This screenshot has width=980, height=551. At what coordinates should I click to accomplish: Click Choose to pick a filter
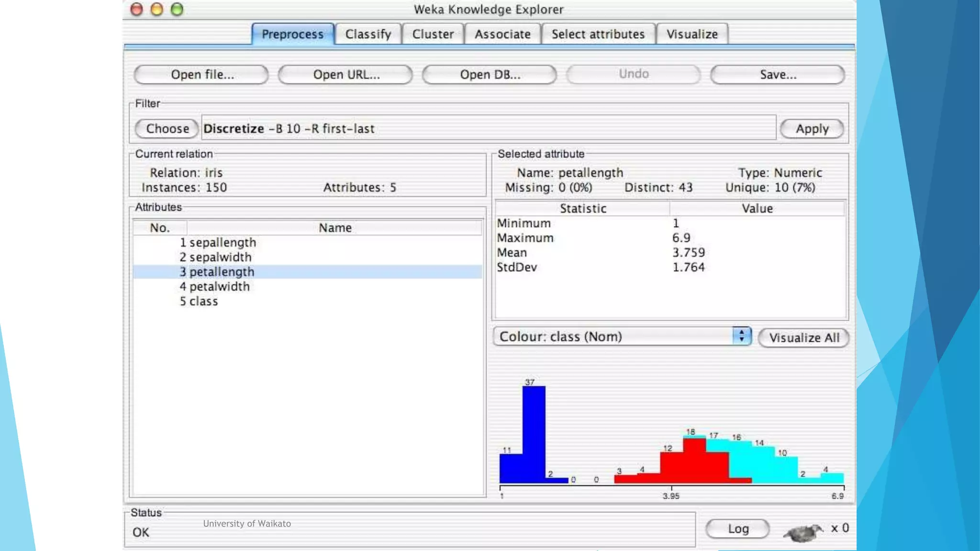point(167,129)
